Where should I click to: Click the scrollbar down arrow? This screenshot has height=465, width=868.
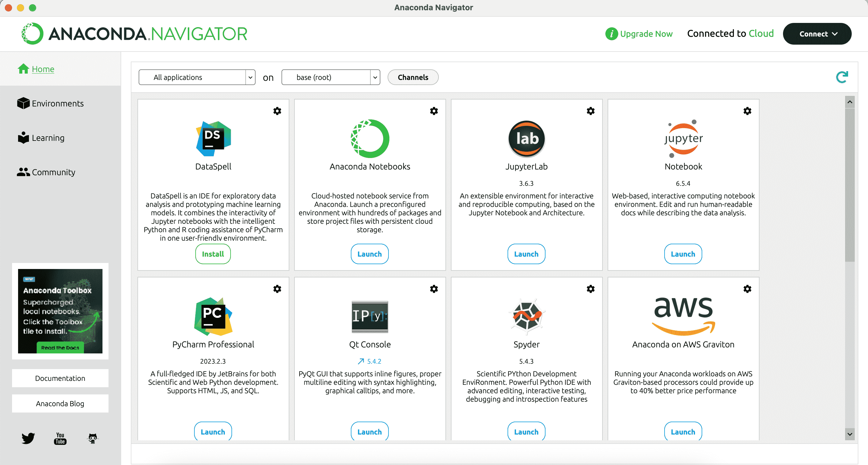(850, 434)
